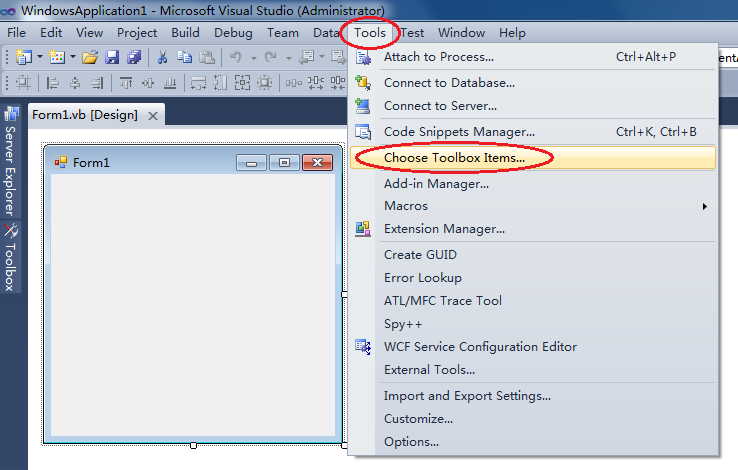738x470 pixels.
Task: Open Add-in Manager from Tools menu
Action: point(533,183)
